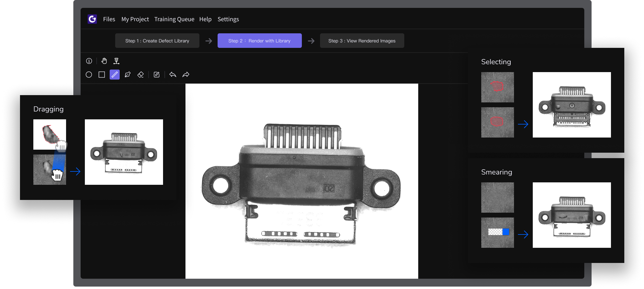Screen dimensions: 644x289
Task: Select the highlighted line drawing tool
Action: point(115,75)
